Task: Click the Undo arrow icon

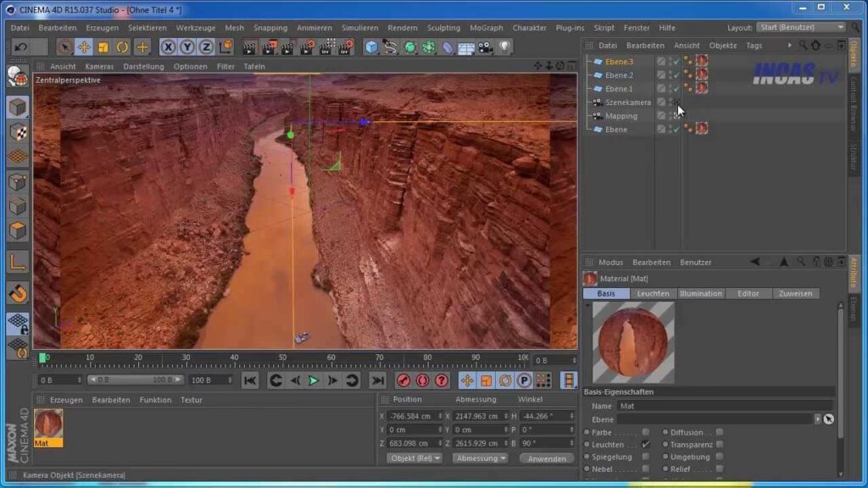Action: tap(20, 47)
